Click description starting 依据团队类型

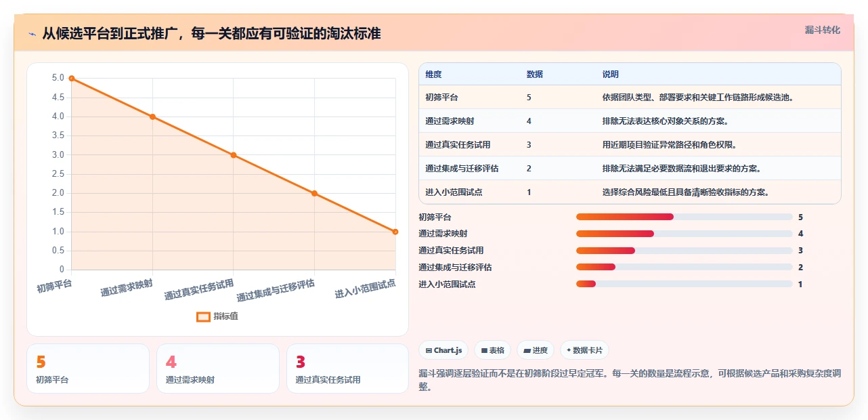[698, 98]
